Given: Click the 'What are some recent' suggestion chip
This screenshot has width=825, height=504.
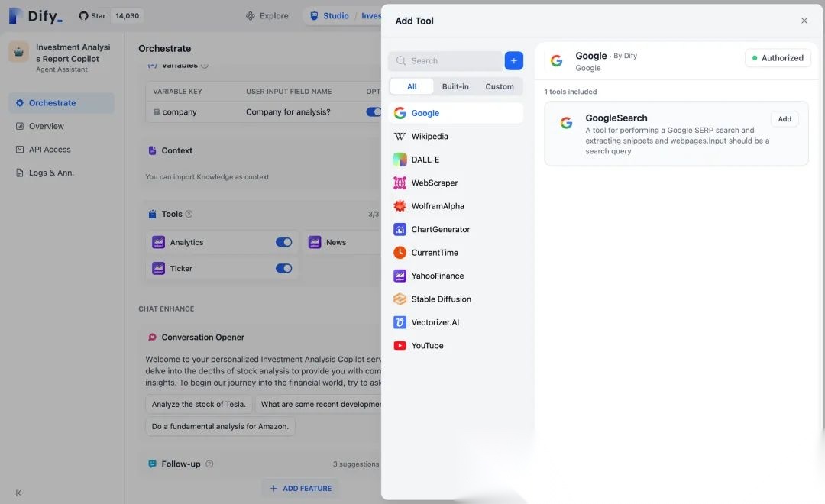Looking at the screenshot, I should pyautogui.click(x=318, y=404).
